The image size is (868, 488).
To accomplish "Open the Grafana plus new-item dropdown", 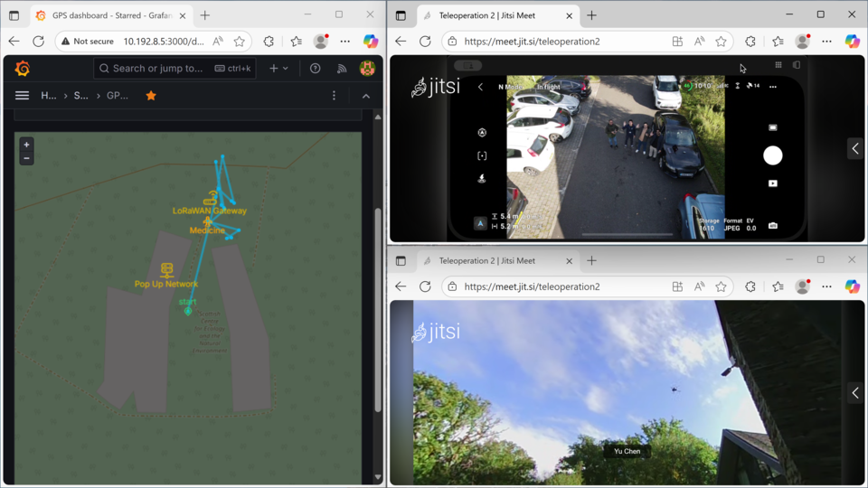I will (x=278, y=69).
